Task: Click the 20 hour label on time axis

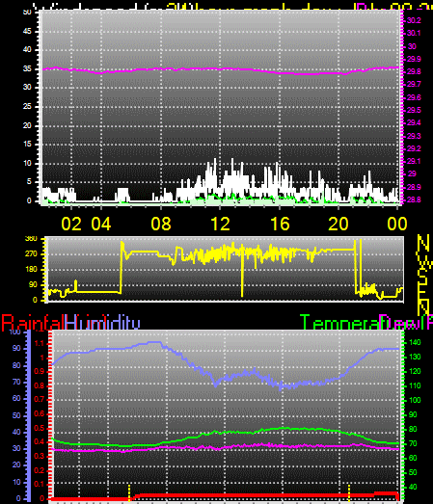Action: (338, 224)
